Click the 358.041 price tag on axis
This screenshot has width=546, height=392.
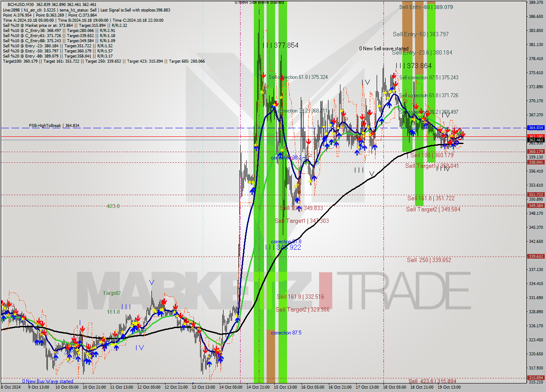(x=536, y=162)
